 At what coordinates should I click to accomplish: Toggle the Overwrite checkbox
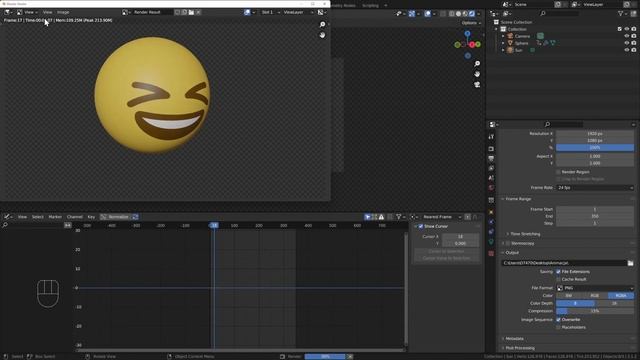[x=558, y=320]
